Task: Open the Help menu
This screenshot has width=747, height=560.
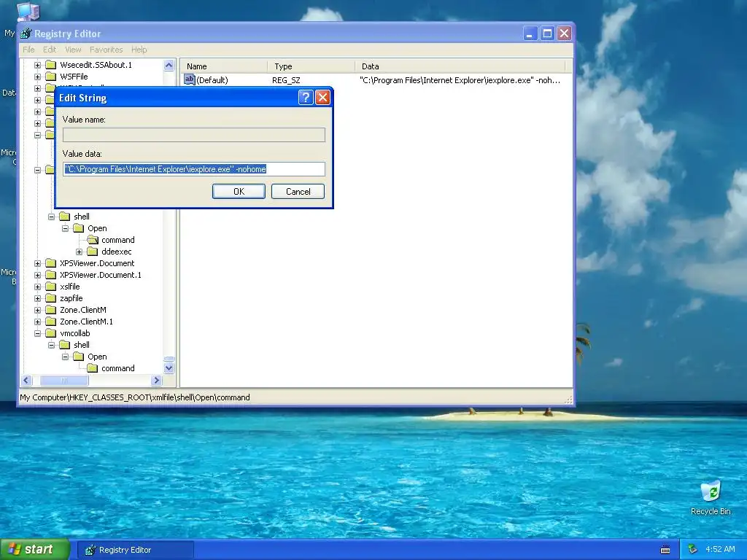Action: [139, 50]
